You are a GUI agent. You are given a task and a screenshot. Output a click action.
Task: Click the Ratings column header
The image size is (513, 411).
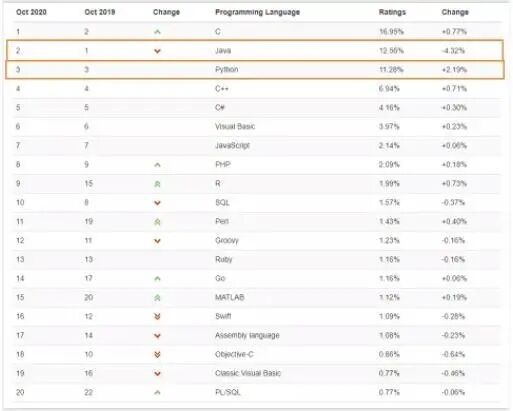392,12
